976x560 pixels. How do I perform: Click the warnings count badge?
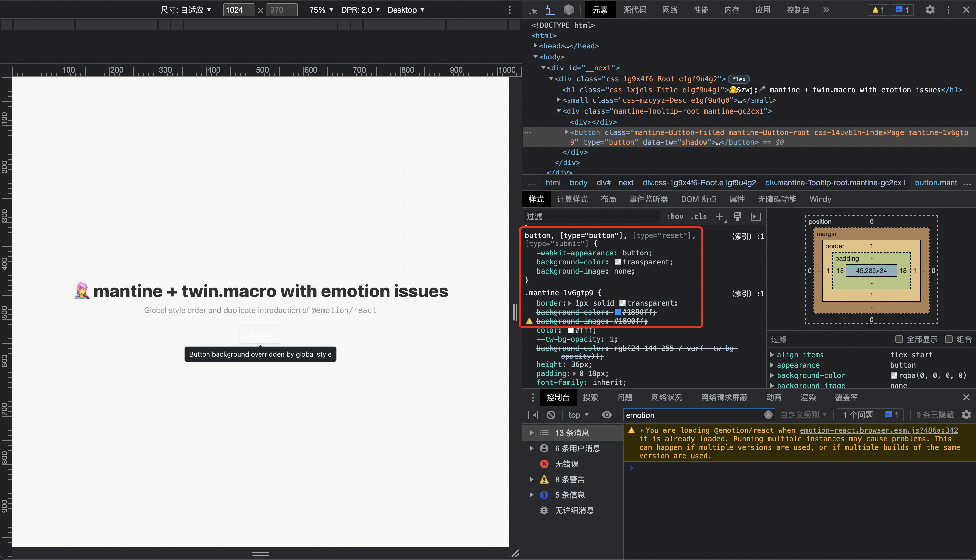click(878, 10)
